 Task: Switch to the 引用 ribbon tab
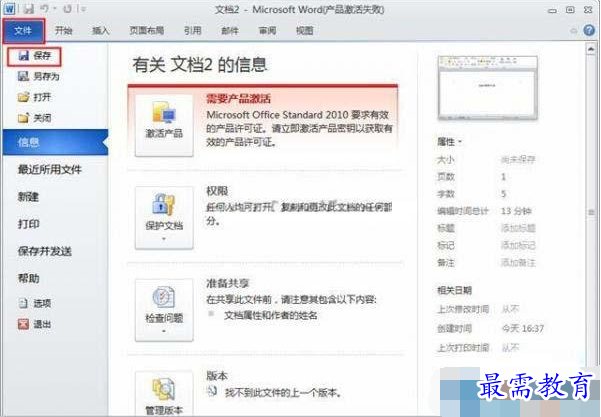[192, 30]
